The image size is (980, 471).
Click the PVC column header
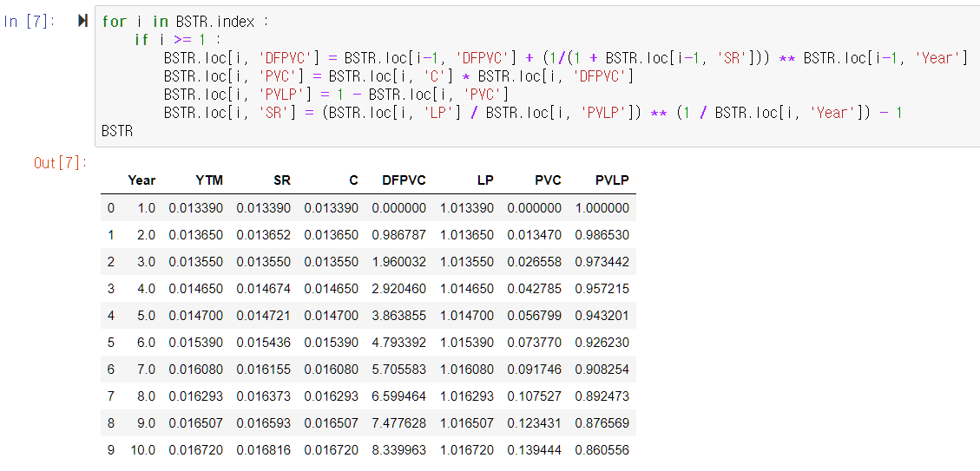click(548, 180)
